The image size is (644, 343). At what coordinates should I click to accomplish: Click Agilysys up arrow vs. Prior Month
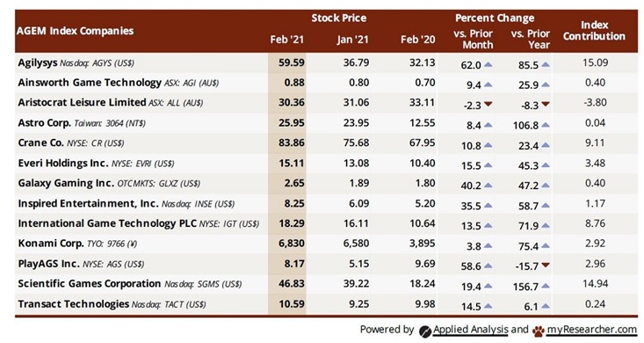pos(488,64)
